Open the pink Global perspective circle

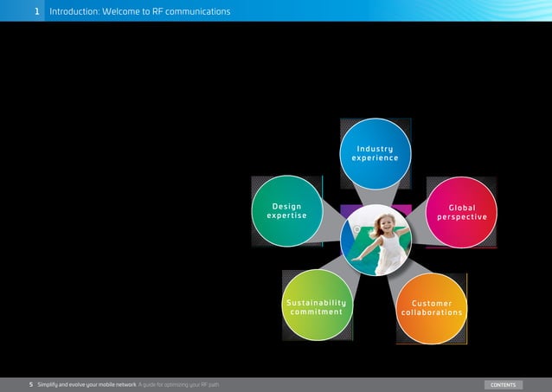461,212
